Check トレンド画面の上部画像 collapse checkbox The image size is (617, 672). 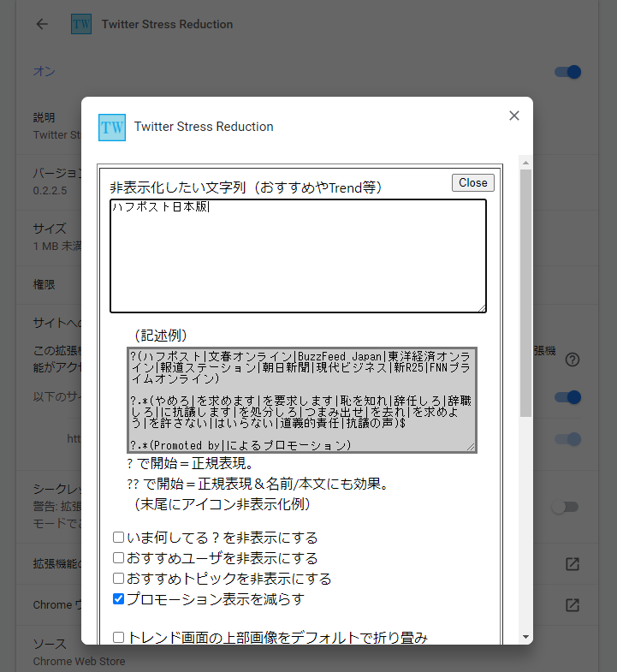(118, 637)
